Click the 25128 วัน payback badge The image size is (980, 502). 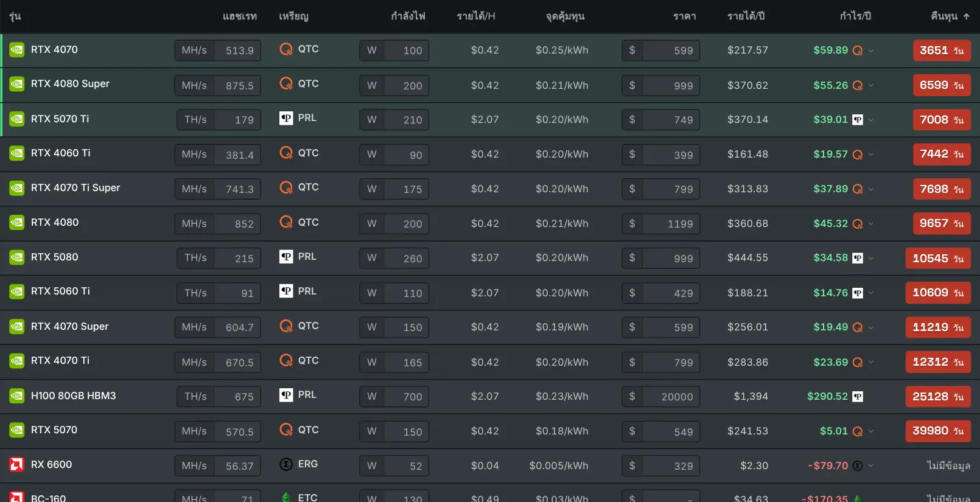(x=938, y=397)
